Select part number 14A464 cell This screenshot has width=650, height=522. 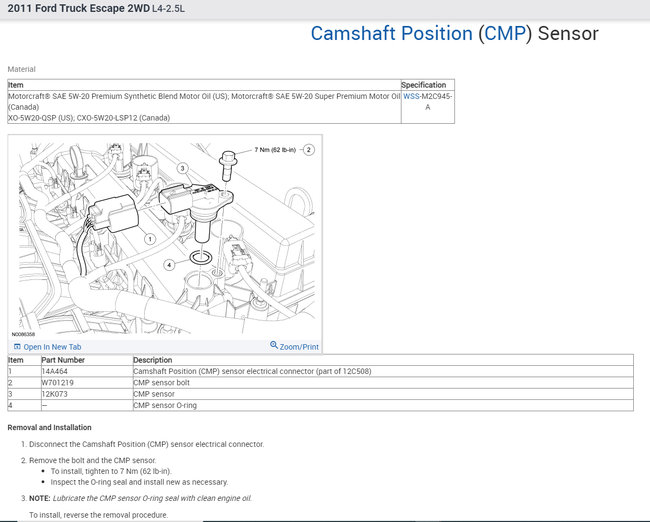pyautogui.click(x=87, y=371)
